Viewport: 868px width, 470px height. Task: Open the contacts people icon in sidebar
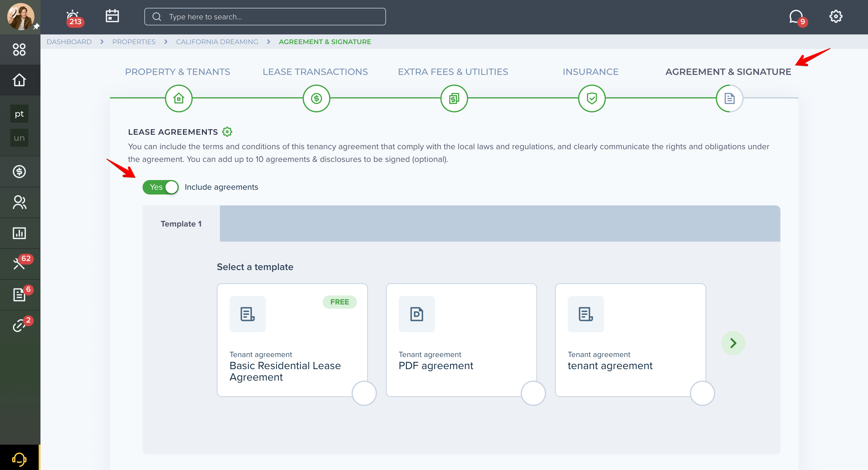[x=19, y=202]
